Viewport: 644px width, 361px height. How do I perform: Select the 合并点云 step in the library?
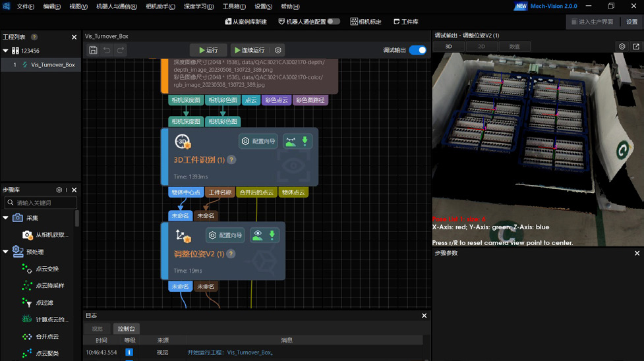pyautogui.click(x=47, y=337)
